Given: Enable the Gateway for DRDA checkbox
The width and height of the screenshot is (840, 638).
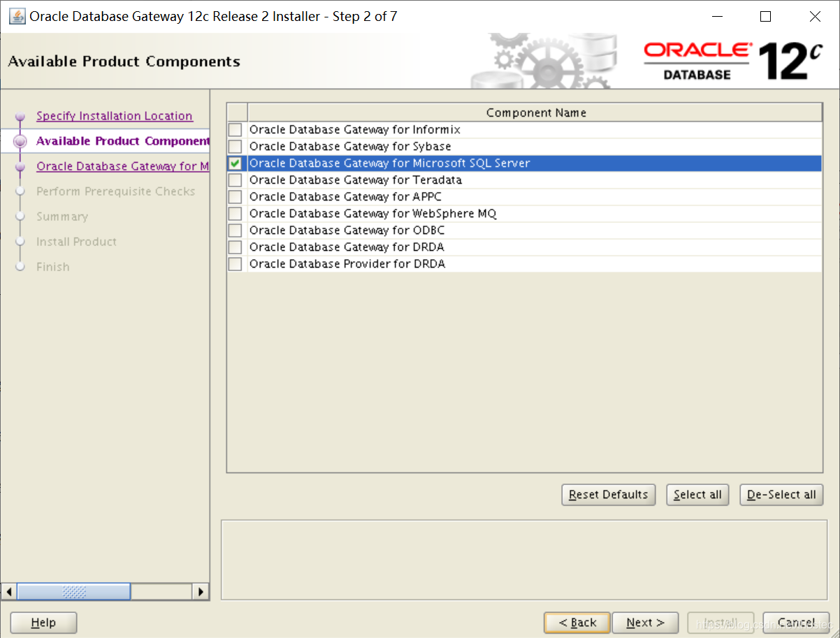Looking at the screenshot, I should pyautogui.click(x=236, y=247).
